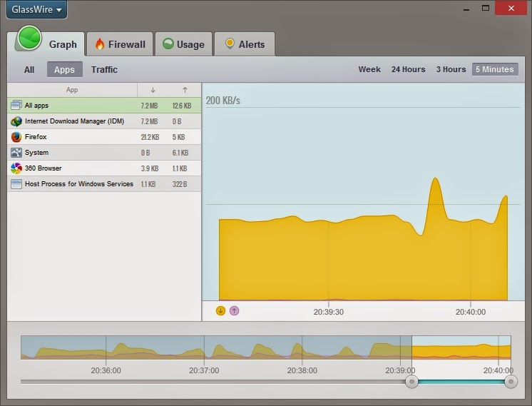Click Firefox's 21.2 KB download value
This screenshot has width=532, height=406.
[x=150, y=137]
